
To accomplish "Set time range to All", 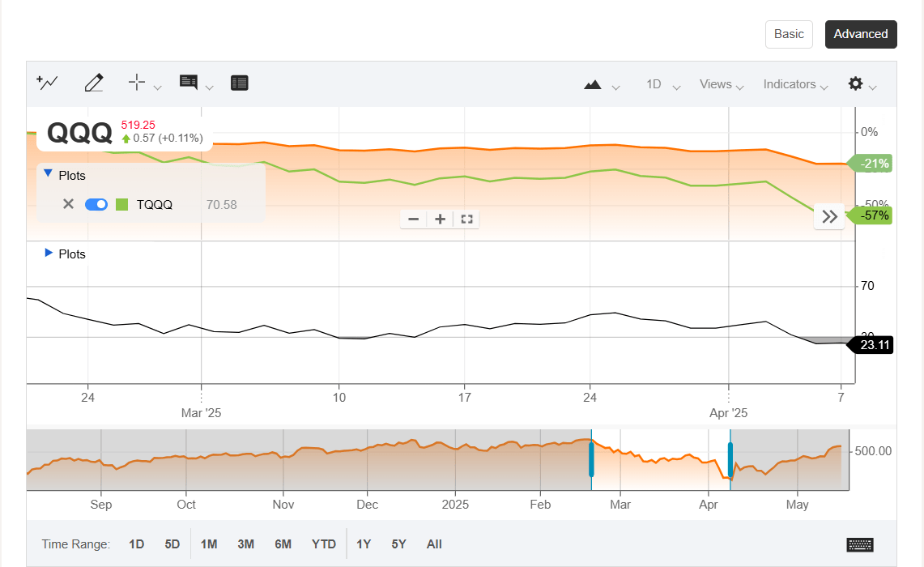I will click(x=434, y=544).
